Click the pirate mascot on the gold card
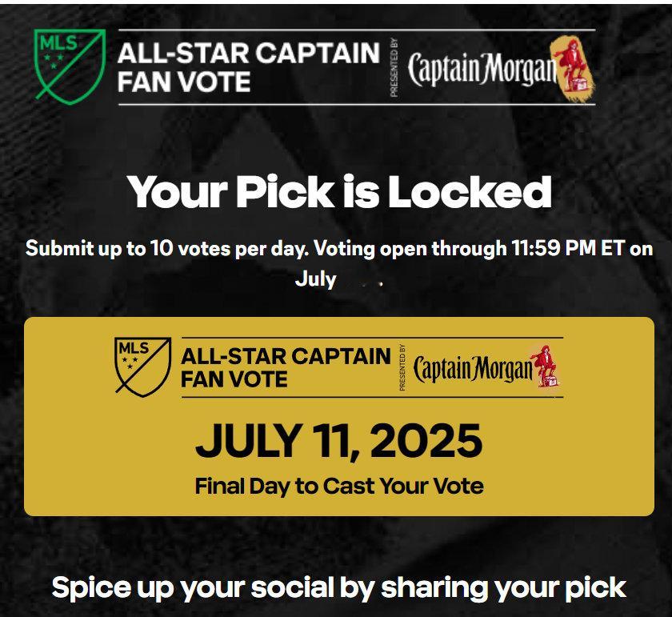Image resolution: width=672 pixels, height=617 pixels. pos(545,367)
